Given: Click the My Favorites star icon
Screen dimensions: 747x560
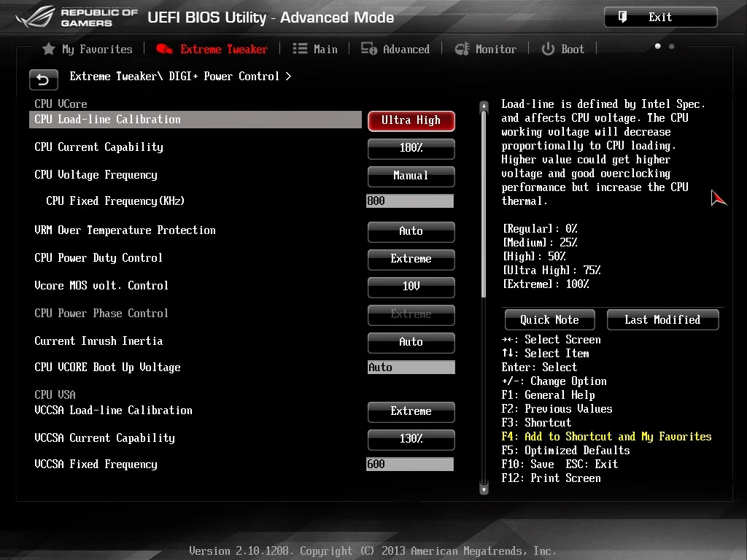Looking at the screenshot, I should [49, 49].
